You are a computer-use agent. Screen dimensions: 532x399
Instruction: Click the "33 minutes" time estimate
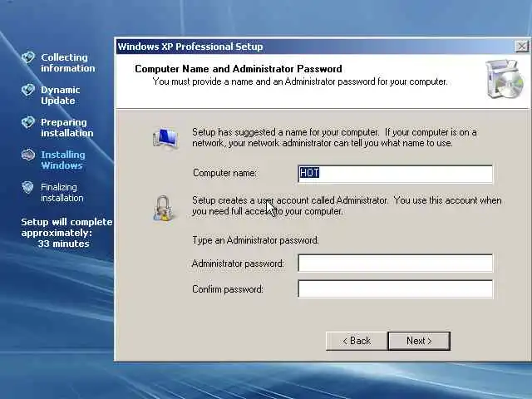coord(63,244)
